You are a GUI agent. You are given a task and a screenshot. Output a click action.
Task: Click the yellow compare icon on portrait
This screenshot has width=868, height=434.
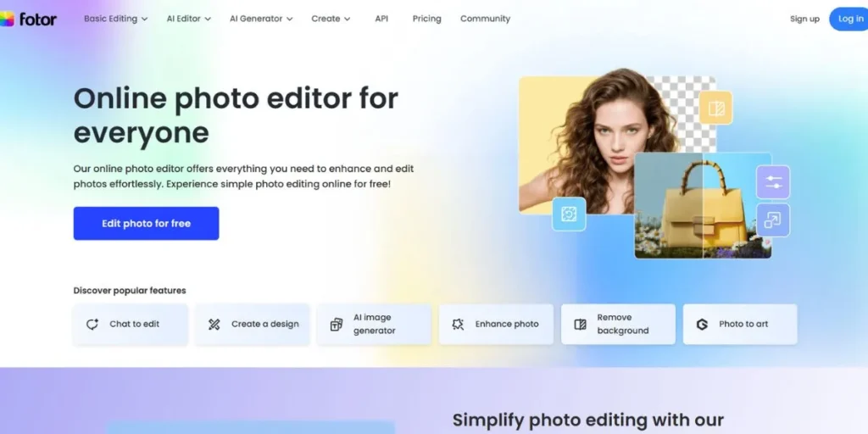[715, 108]
